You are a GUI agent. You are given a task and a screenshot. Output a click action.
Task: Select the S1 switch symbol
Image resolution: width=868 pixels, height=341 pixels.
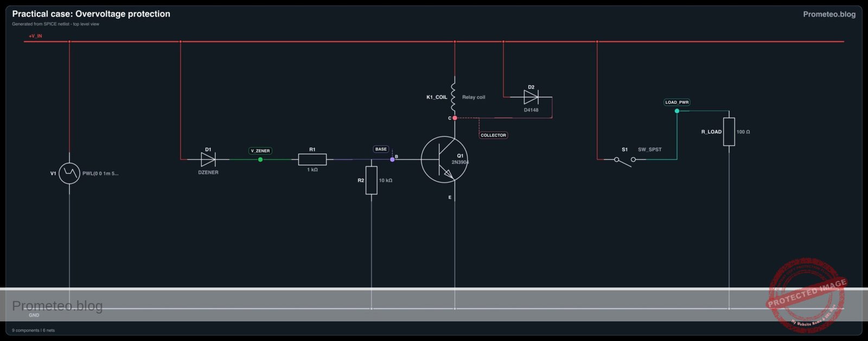(624, 160)
